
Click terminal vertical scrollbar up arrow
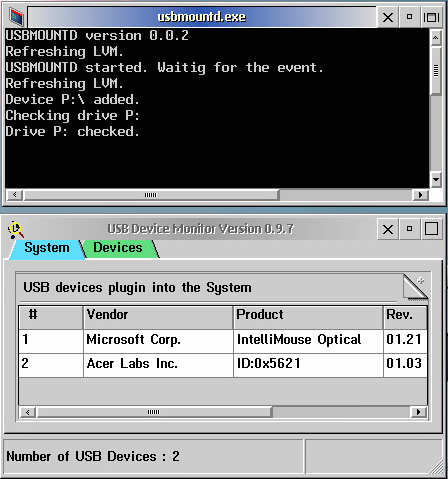(x=436, y=38)
